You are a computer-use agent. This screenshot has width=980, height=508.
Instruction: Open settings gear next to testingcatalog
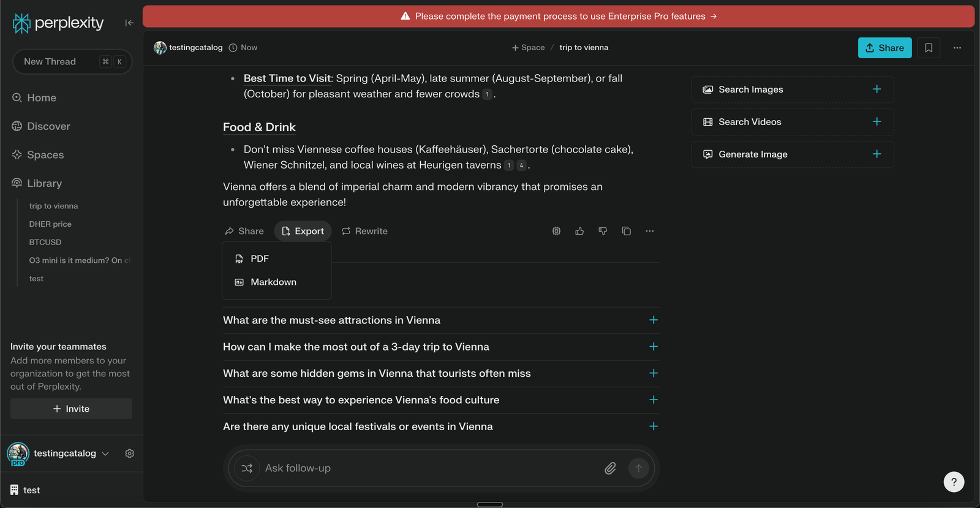[129, 453]
